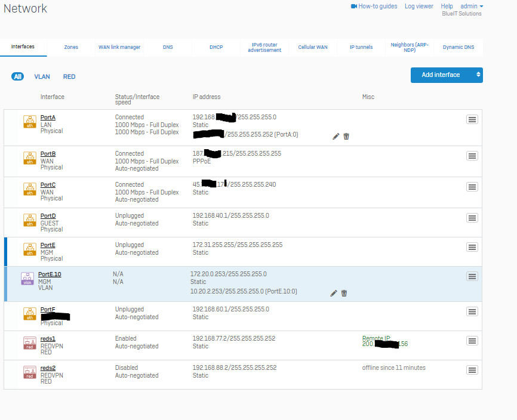This screenshot has height=420, width=517.
Task: Open the hamburger menu for PortA row
Action: pyautogui.click(x=472, y=119)
